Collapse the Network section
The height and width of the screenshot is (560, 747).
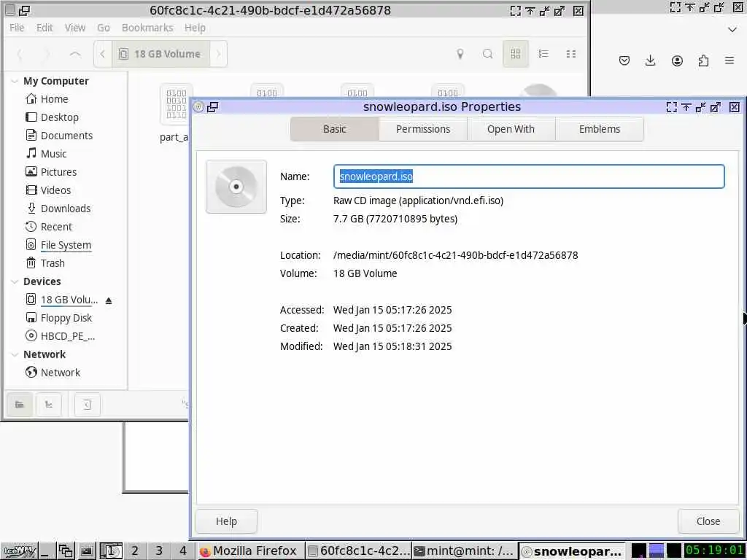tap(15, 355)
